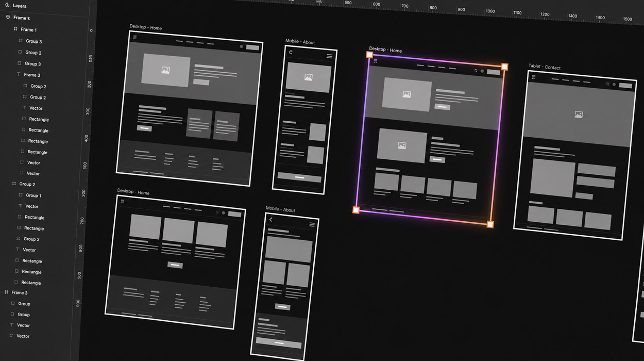644x361 pixels.
Task: Click the T icon of nested Frame 3 layer
Action: coord(19,75)
